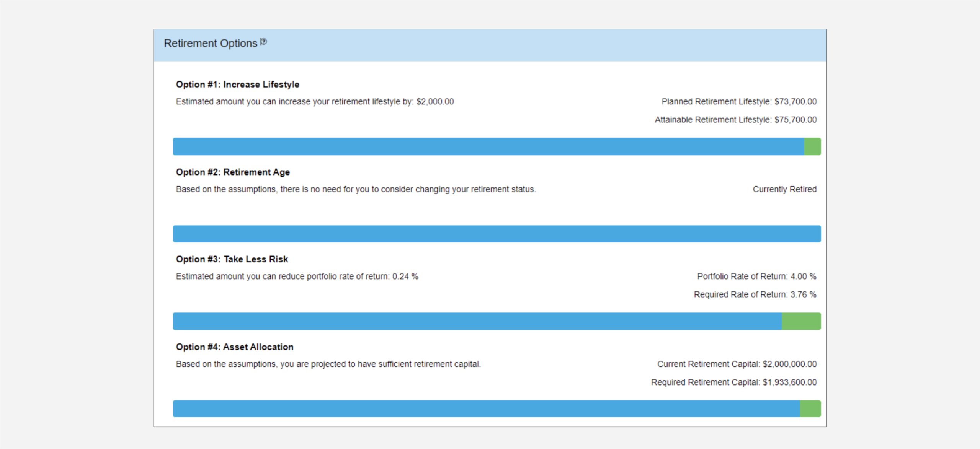Screen dimensions: 980x449
Task: Click the green segment of Option #1 bar
Action: click(x=812, y=147)
